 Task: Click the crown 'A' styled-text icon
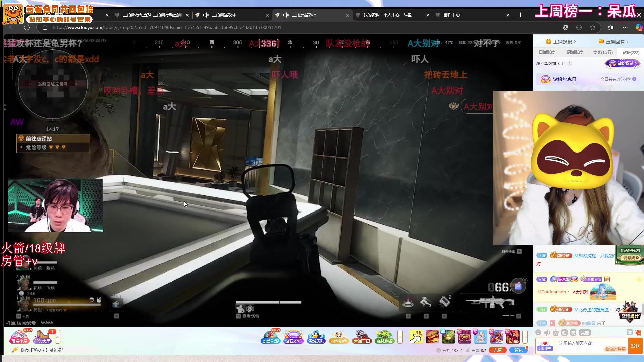pos(556,333)
